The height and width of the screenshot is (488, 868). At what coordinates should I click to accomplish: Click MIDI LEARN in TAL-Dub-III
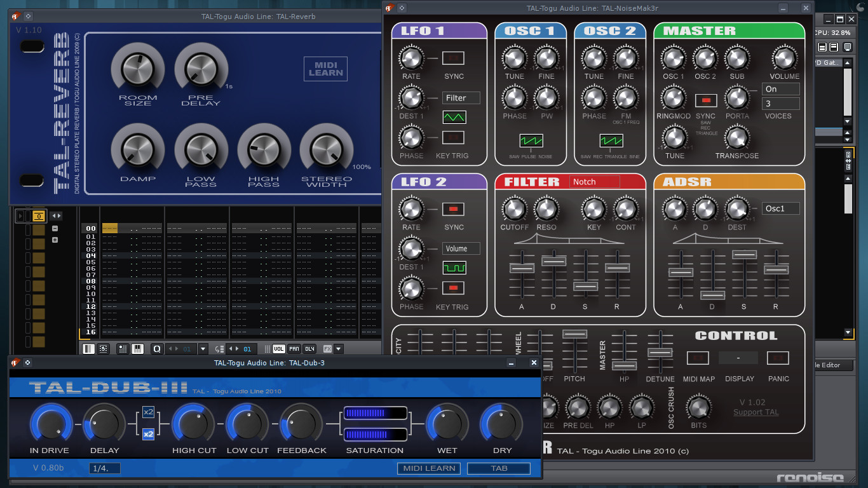pyautogui.click(x=430, y=468)
